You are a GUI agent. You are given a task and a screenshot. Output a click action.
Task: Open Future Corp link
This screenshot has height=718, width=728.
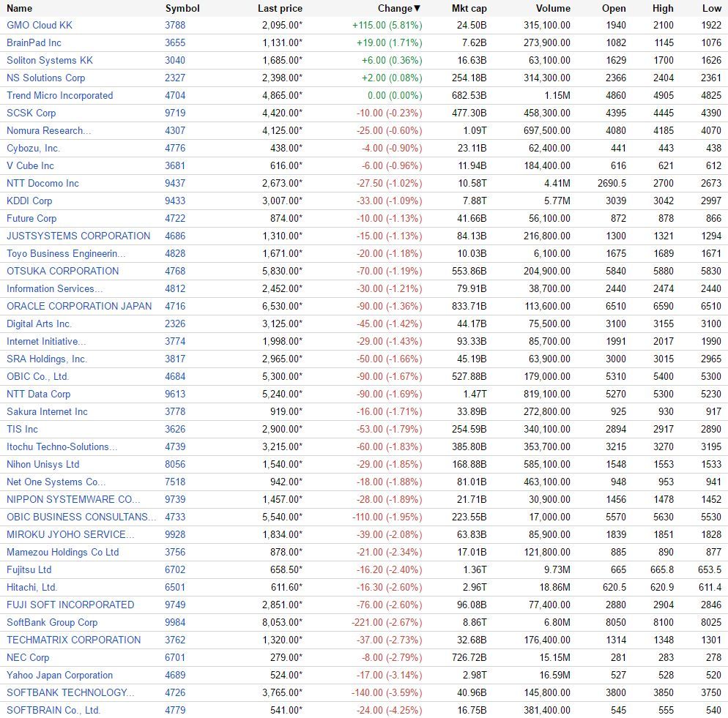[31, 219]
